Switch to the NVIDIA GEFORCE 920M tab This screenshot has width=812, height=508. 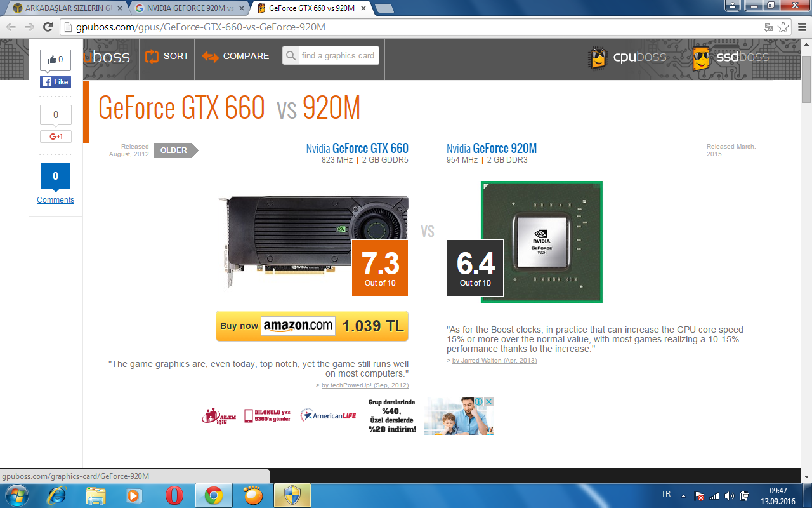coord(190,8)
